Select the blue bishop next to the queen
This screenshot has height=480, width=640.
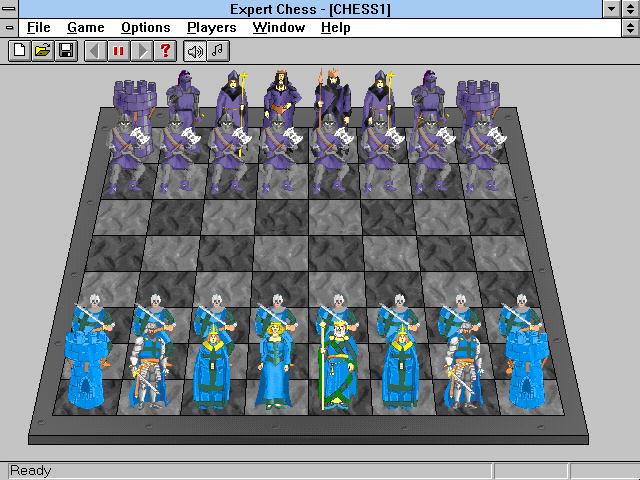pos(212,366)
